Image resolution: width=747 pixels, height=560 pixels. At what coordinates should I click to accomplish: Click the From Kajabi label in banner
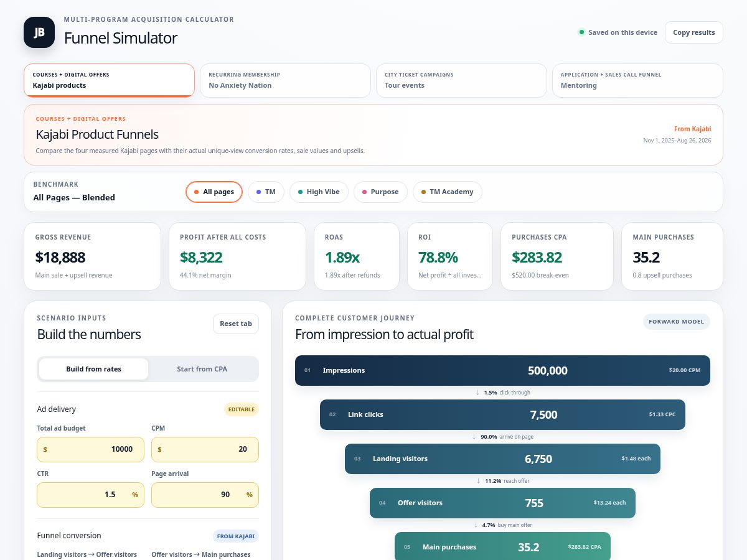tap(693, 129)
